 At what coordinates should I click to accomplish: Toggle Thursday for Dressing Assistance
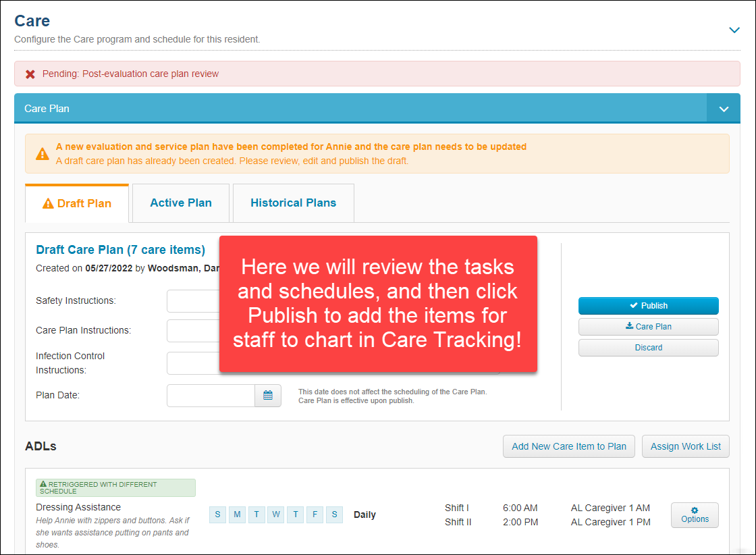tap(296, 514)
